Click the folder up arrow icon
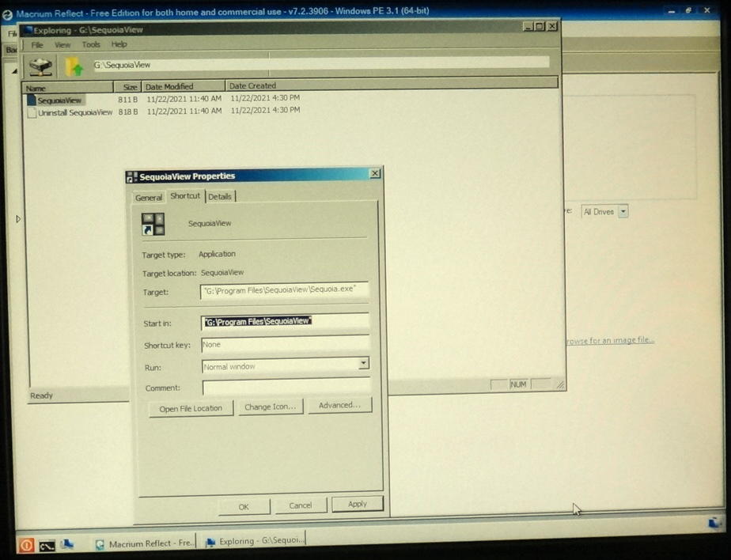731x560 pixels. [74, 66]
